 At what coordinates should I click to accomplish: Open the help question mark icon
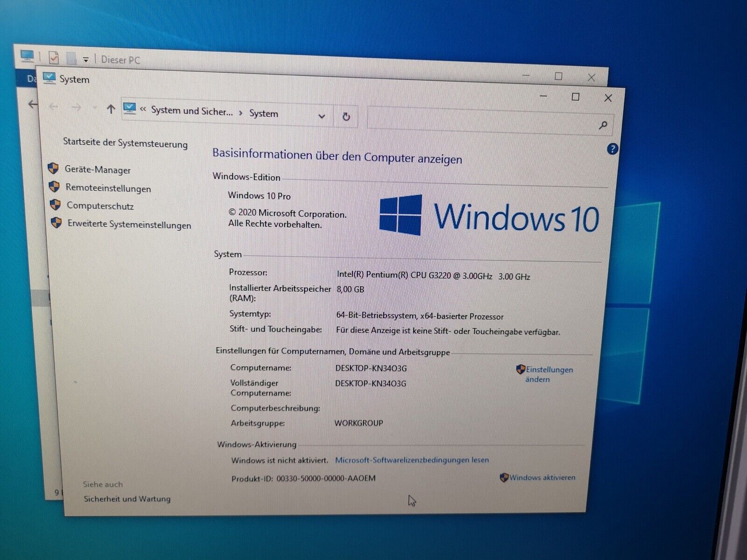tap(612, 149)
